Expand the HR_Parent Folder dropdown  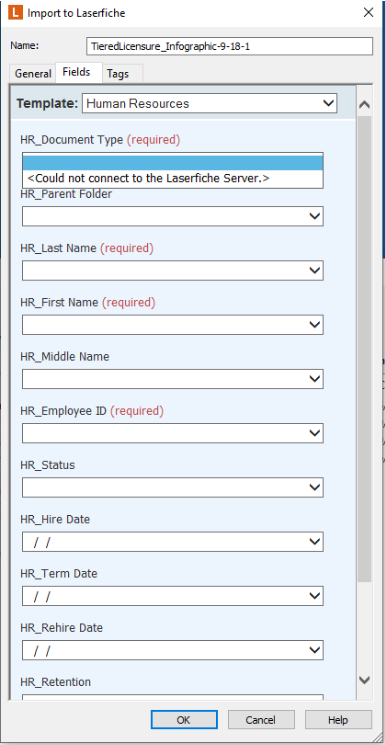[314, 216]
